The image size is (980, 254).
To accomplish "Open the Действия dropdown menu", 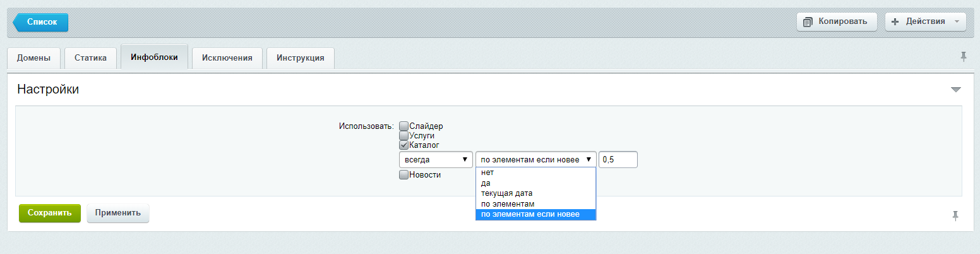I will coord(925,21).
